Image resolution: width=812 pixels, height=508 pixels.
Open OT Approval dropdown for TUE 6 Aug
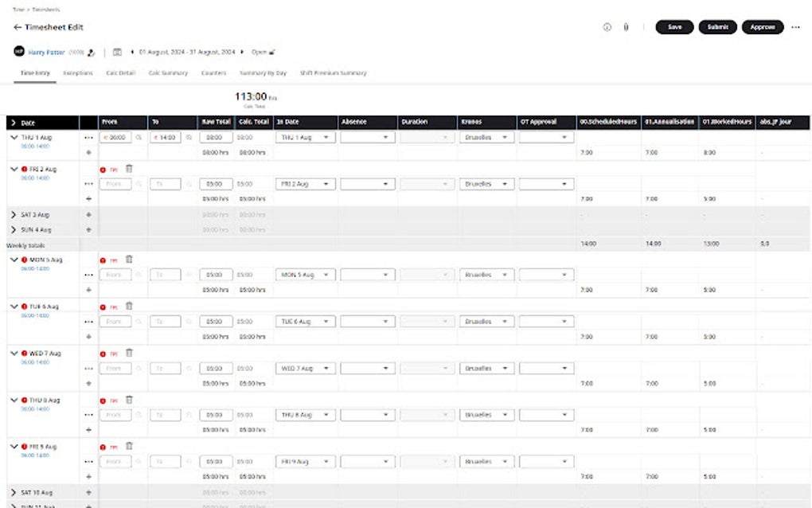coord(546,322)
